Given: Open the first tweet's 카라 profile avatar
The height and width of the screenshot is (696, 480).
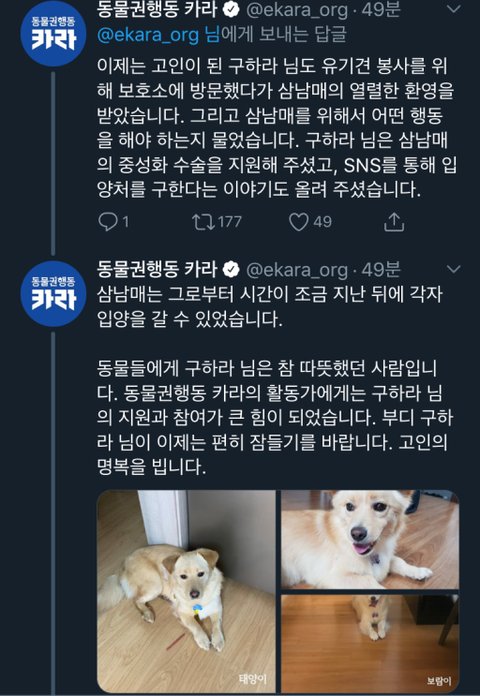Looking at the screenshot, I should click(x=53, y=34).
